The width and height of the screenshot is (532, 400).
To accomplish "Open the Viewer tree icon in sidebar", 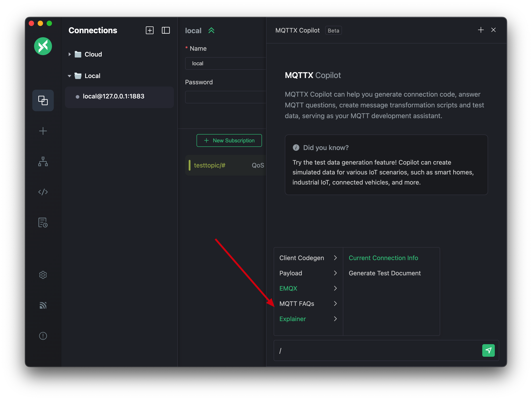I will point(43,161).
